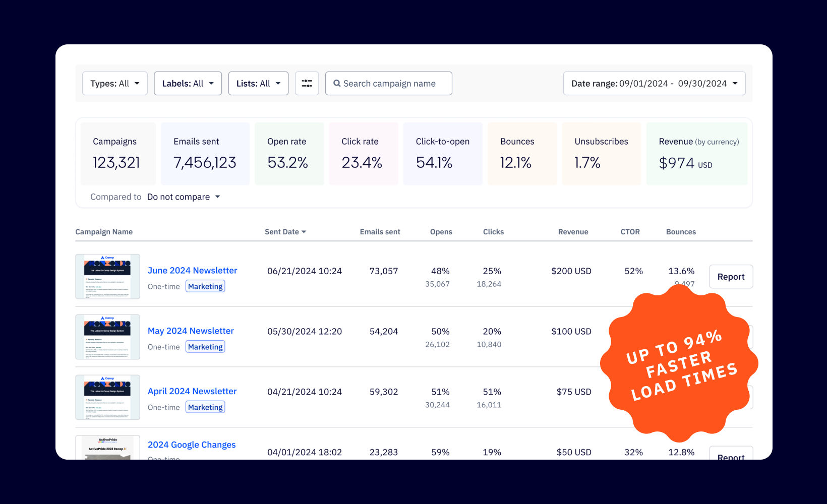Open the Labels: All dropdown

point(188,84)
